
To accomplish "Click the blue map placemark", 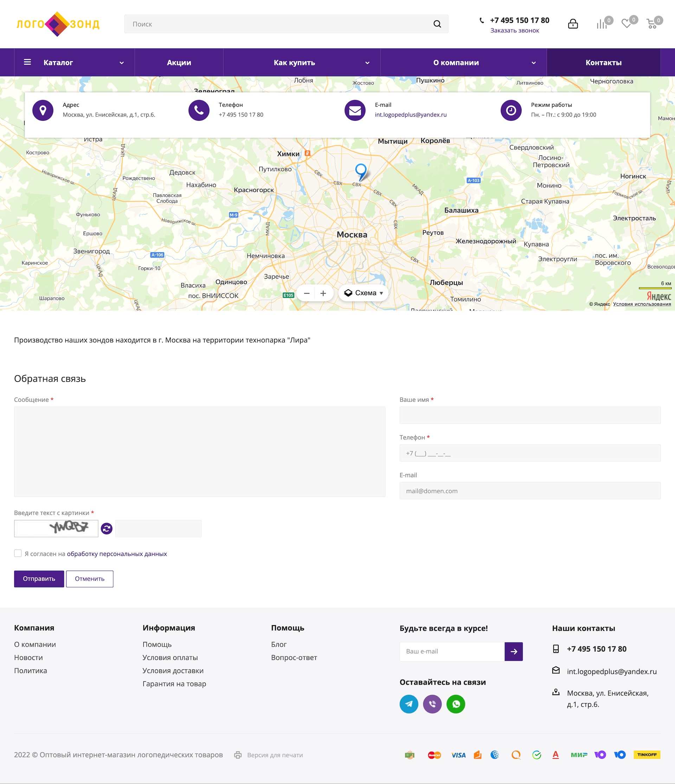I will point(361,172).
